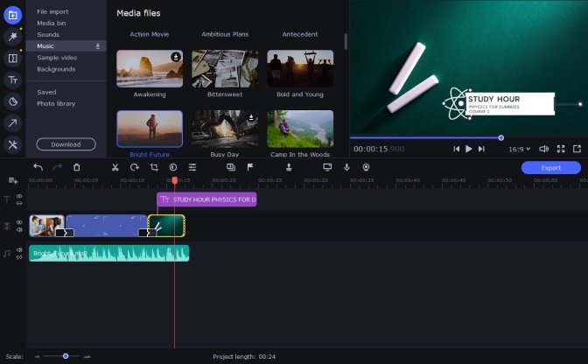Detach the preview window
The image size is (588, 364).
coord(577,149)
